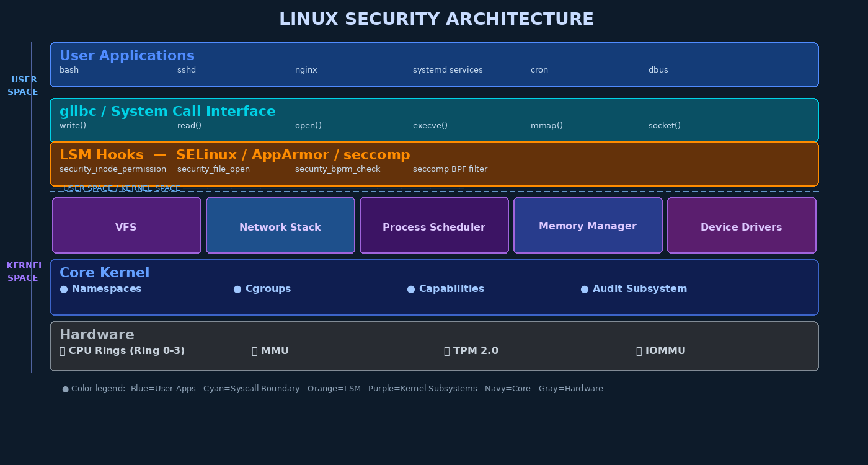Expand the User Applications block
868x465 pixels.
(434, 64)
